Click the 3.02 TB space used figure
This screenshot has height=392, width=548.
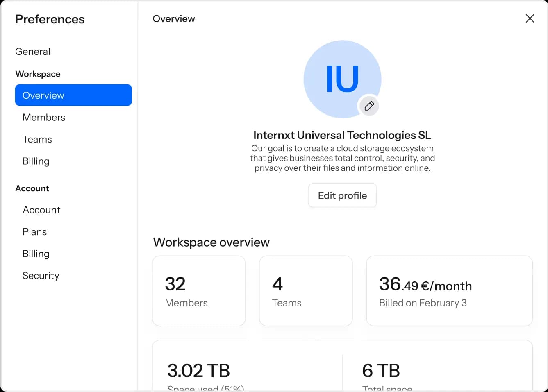click(198, 370)
